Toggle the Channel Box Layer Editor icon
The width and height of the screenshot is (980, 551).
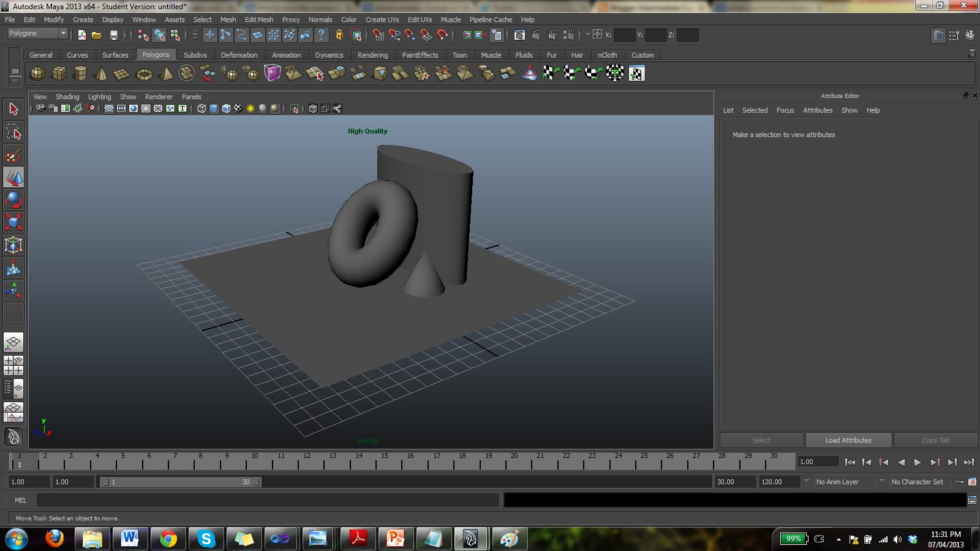pos(970,35)
